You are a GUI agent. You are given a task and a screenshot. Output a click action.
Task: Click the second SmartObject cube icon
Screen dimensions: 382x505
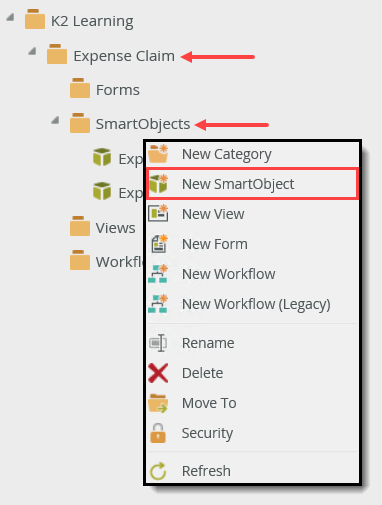[102, 191]
